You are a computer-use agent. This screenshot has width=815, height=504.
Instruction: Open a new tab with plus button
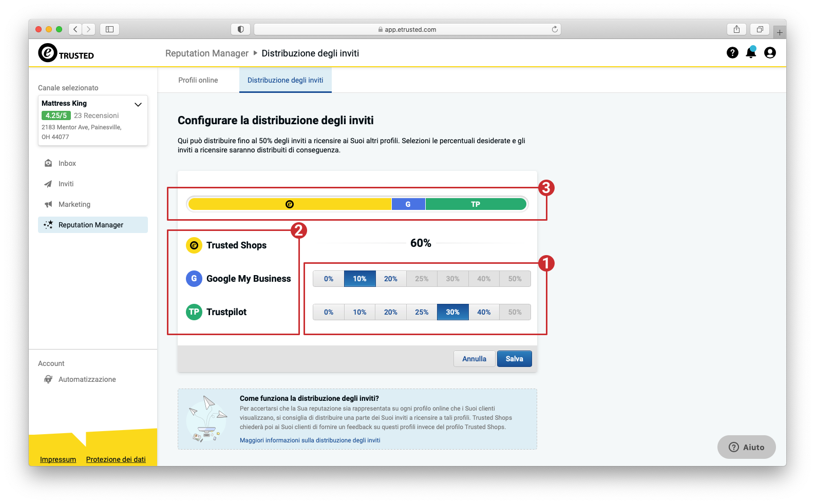pos(780,32)
